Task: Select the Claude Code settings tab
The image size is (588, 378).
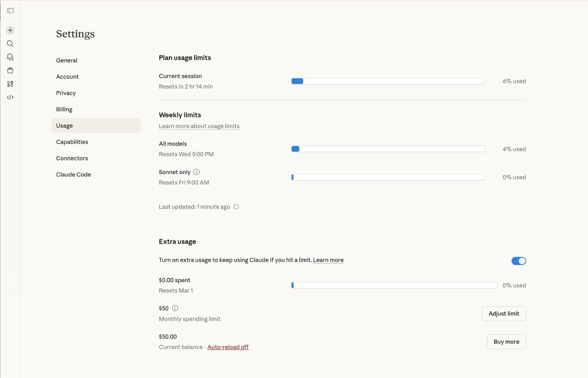Action: pos(73,175)
